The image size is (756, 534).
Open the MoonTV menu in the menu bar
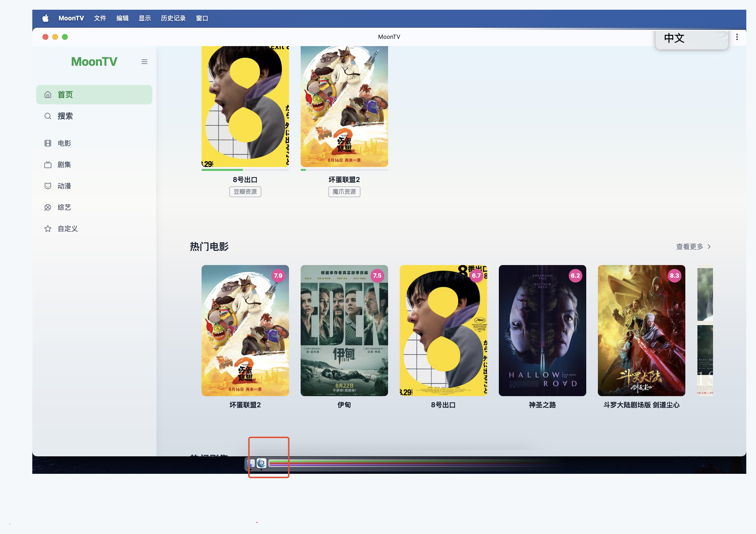tap(71, 18)
